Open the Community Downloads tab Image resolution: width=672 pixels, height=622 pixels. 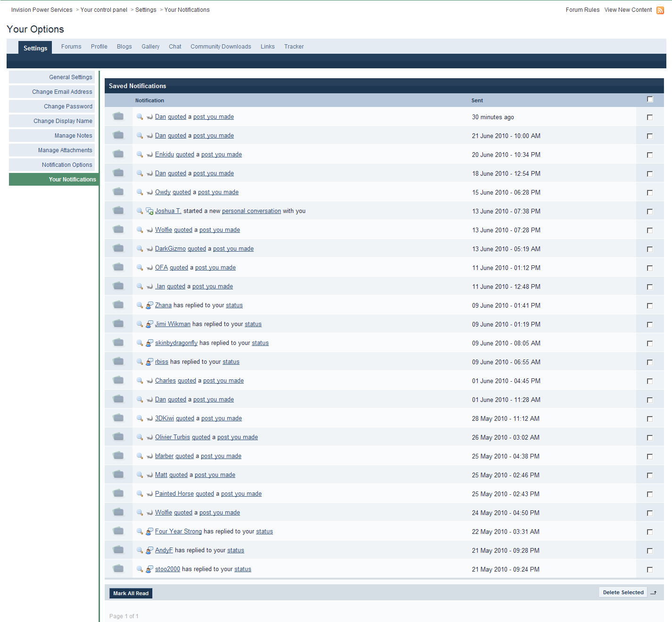[x=221, y=47]
